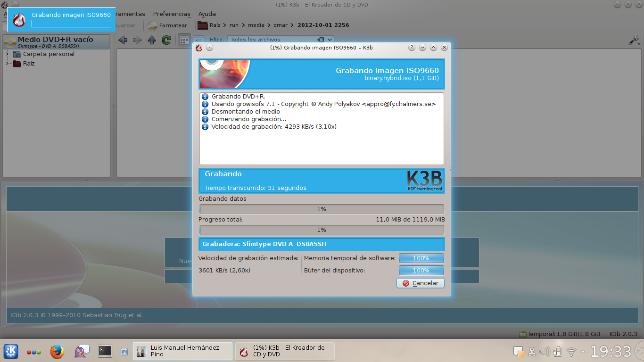Click the K3b 2.0.3 status bar version
Screen dimensions: 644x362
tap(623, 334)
